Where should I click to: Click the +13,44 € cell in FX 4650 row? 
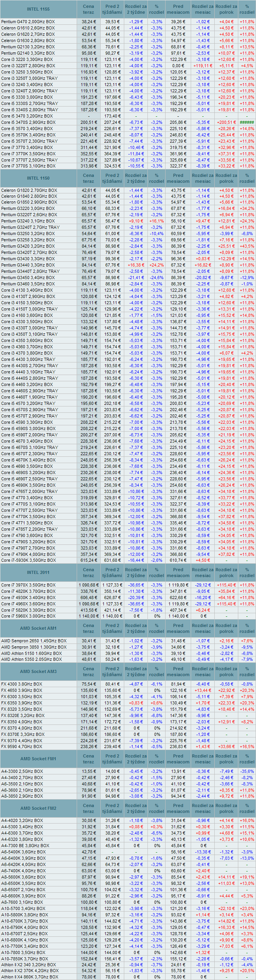[203, 690]
